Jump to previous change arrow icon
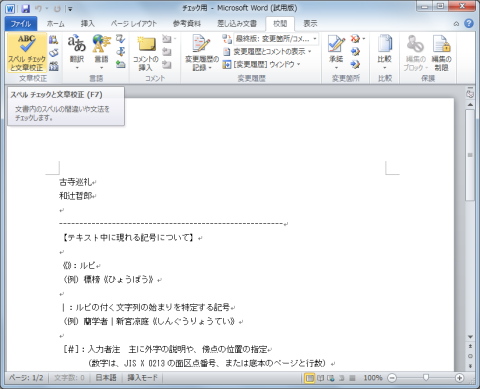Image resolution: width=480 pixels, height=389 pixels. click(355, 52)
